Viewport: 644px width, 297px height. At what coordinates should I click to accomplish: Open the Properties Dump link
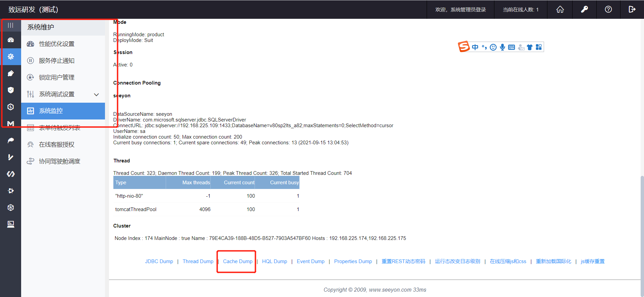pos(353,261)
